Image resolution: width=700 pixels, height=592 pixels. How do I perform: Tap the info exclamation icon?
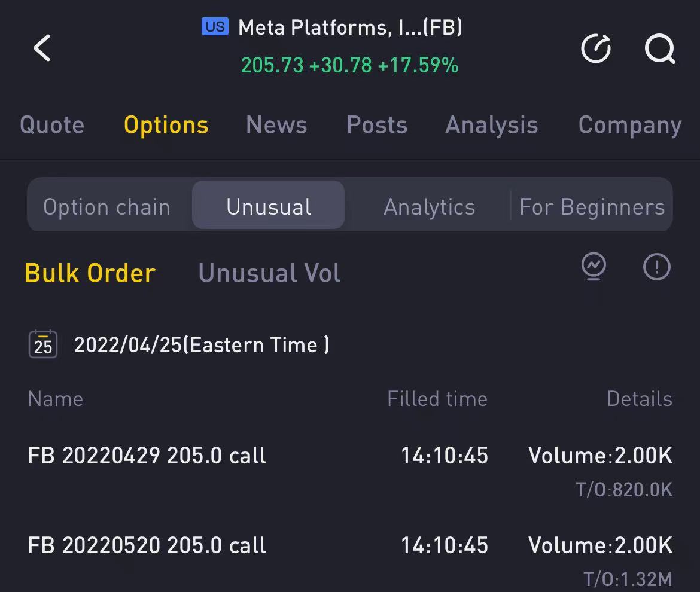click(x=656, y=267)
